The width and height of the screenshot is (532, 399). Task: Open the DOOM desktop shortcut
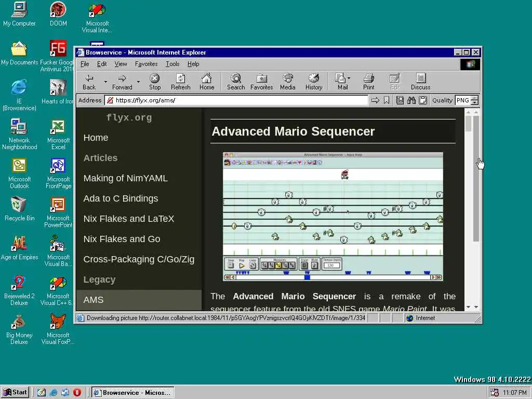(58, 14)
